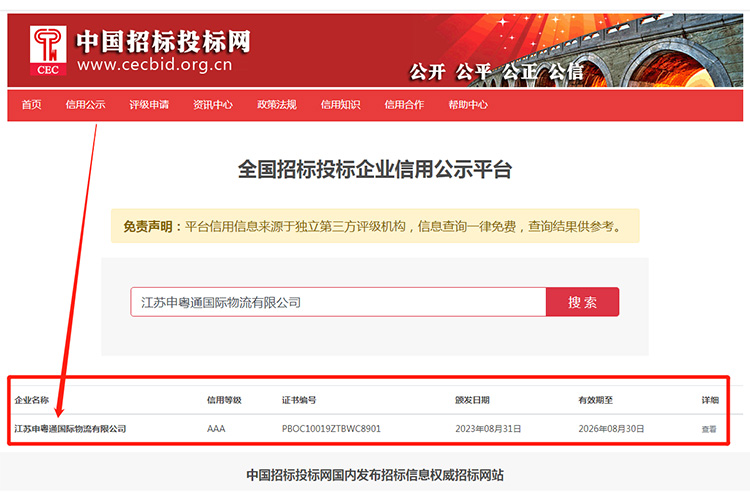Screen dimensions: 750x500
Task: Click the 中国招标投标网 site title
Action: [163, 42]
